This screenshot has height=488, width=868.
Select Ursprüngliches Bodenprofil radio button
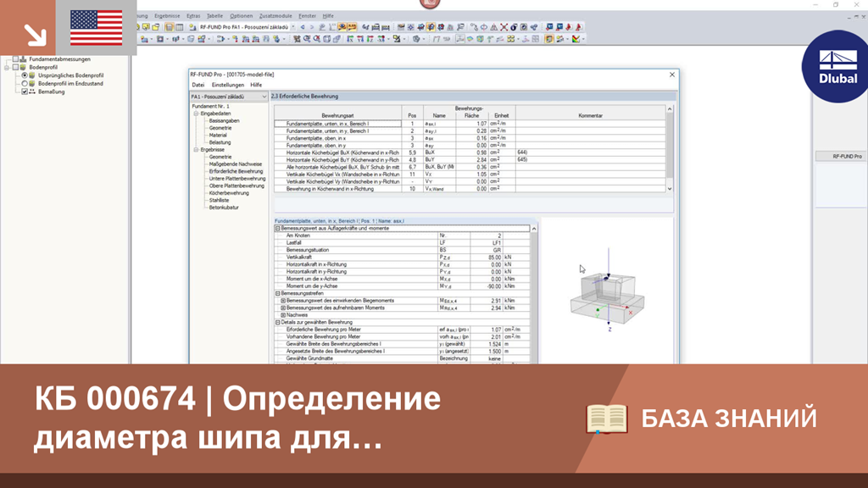(25, 75)
